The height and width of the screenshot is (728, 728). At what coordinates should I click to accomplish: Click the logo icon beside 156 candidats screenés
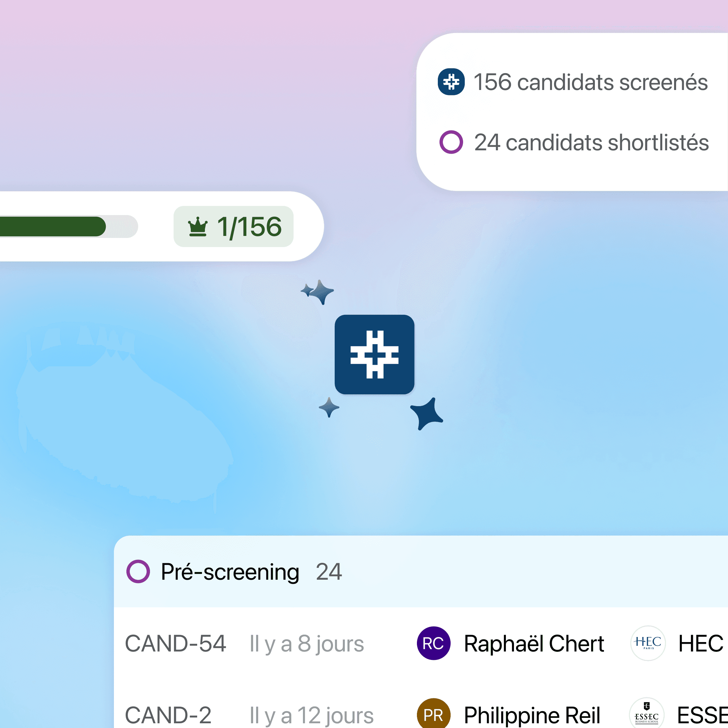click(451, 82)
